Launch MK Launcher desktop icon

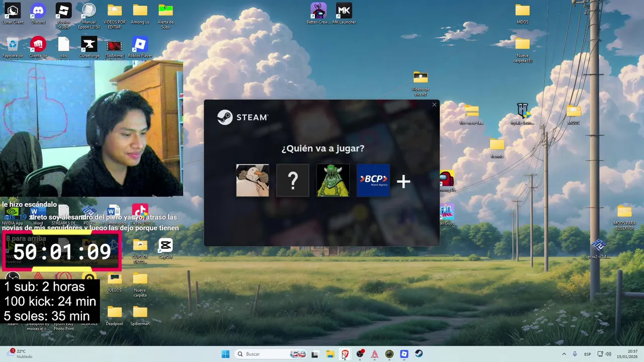click(344, 14)
